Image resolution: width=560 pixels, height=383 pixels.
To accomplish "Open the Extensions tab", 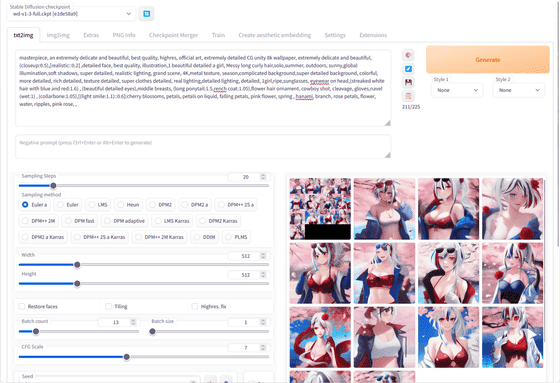I will 373,35.
